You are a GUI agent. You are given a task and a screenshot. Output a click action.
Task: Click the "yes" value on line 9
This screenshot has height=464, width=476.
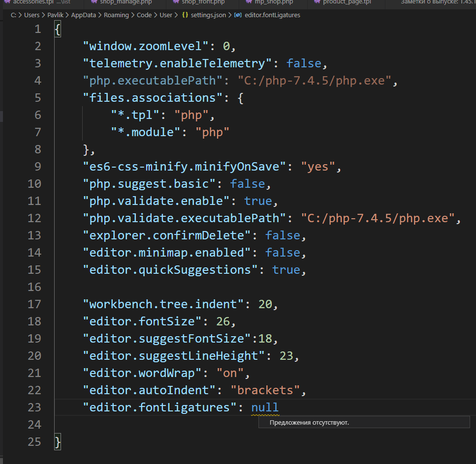pos(318,167)
